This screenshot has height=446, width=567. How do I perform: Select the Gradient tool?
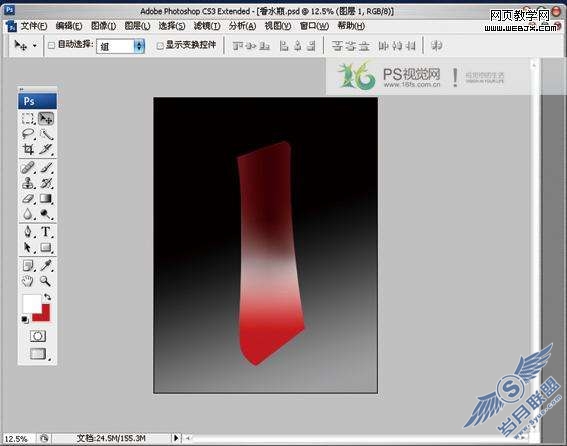[x=46, y=198]
